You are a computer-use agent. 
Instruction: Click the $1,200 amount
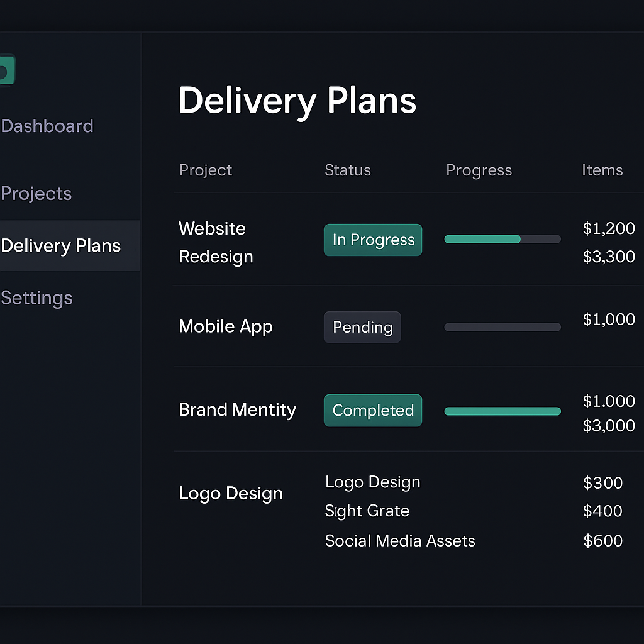coord(609,228)
